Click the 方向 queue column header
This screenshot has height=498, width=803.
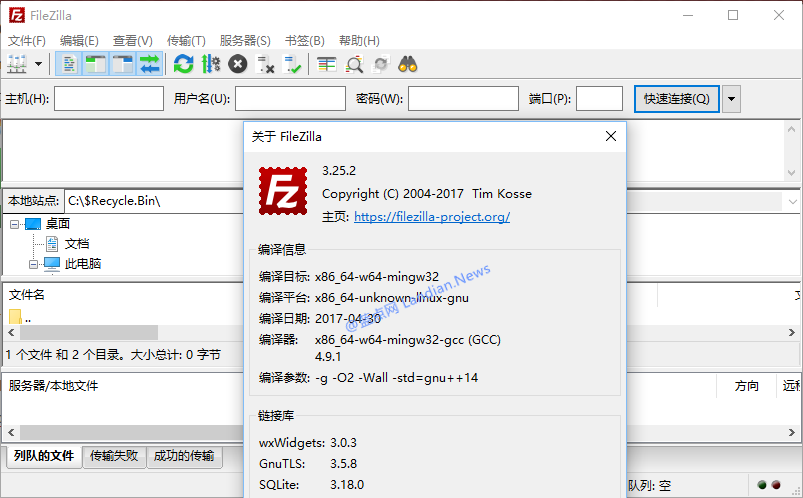[746, 386]
